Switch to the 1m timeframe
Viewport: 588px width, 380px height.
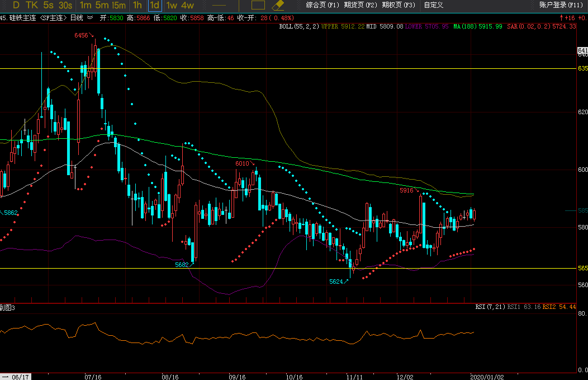click(x=86, y=5)
